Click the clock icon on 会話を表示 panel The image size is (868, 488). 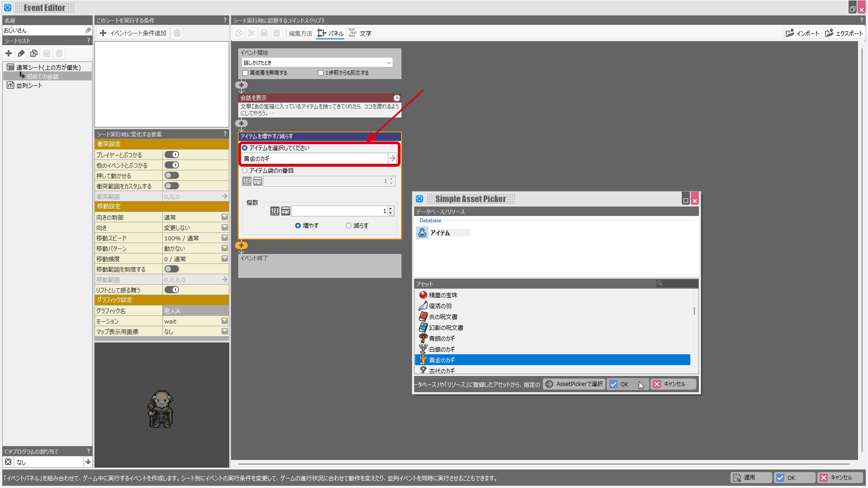(x=396, y=98)
